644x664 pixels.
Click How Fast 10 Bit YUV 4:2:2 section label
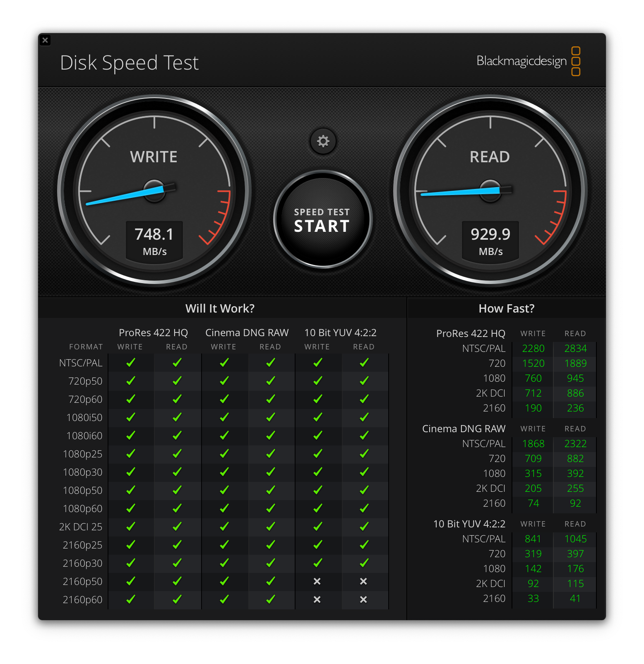point(469,524)
